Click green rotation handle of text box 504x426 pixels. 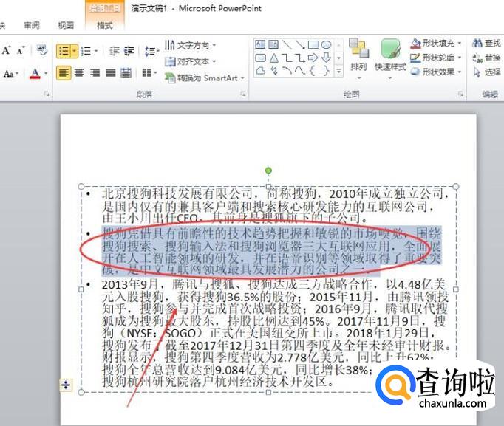click(268, 171)
